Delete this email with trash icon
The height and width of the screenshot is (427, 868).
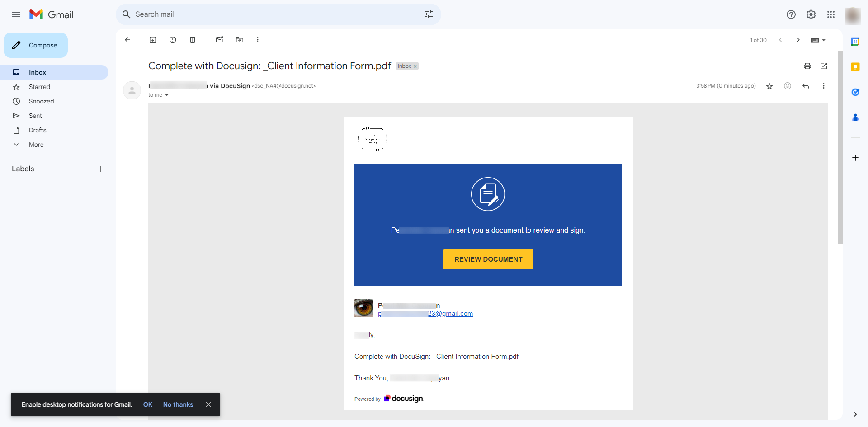(193, 40)
